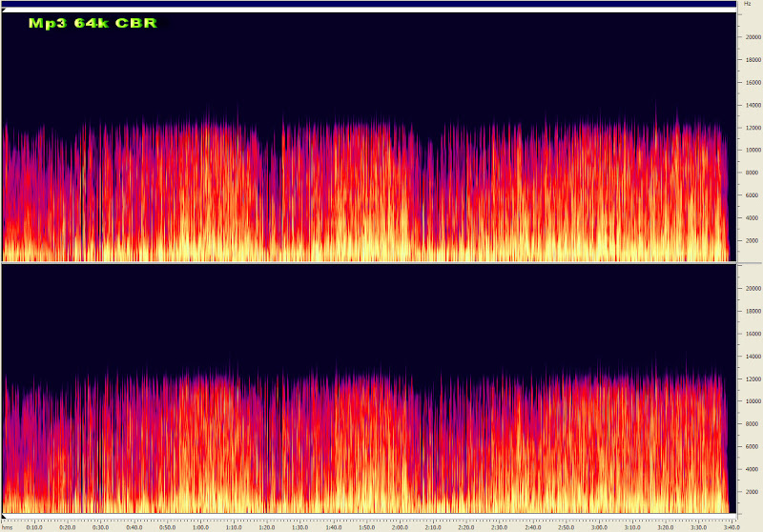Click the 3:40.0 end mark on time ruler
The image size is (763, 532).
point(731,525)
